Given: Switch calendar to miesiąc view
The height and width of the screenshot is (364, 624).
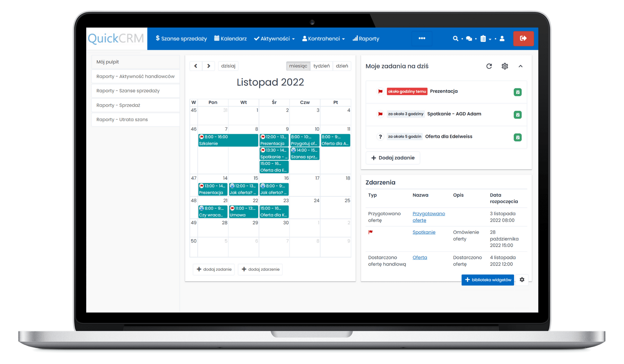Looking at the screenshot, I should pos(298,66).
